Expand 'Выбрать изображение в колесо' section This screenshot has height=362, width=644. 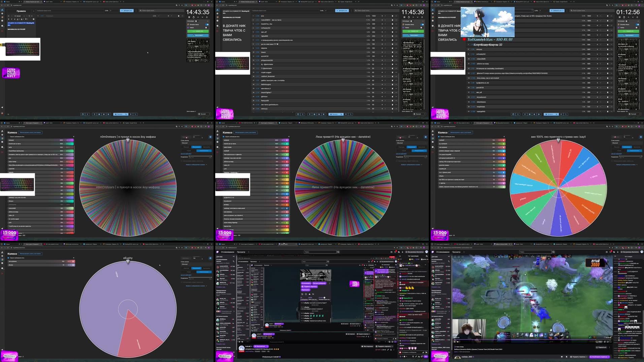[195, 165]
